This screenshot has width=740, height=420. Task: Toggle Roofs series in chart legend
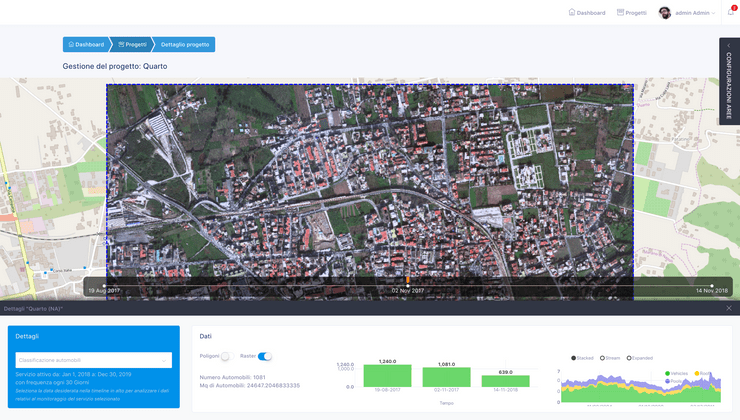703,373
